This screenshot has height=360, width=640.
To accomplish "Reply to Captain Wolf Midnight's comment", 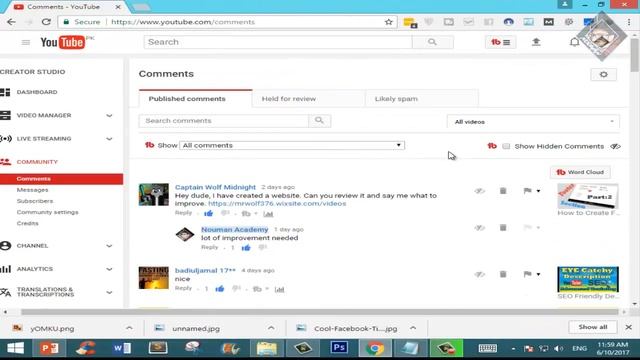I will (183, 213).
